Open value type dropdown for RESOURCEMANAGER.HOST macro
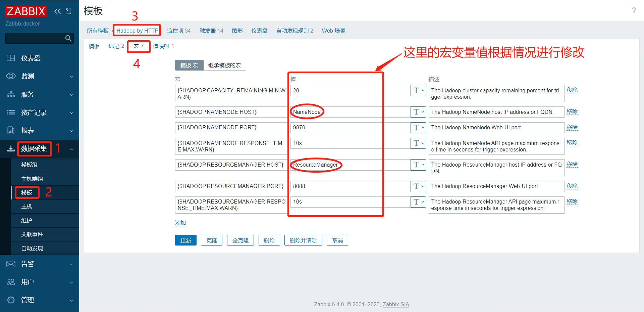The width and height of the screenshot is (644, 312). click(418, 165)
